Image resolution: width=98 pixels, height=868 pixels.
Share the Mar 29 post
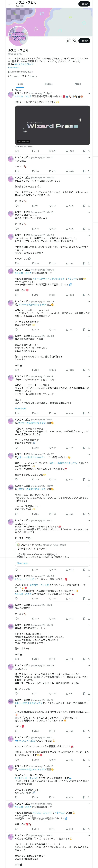click(89, 370)
